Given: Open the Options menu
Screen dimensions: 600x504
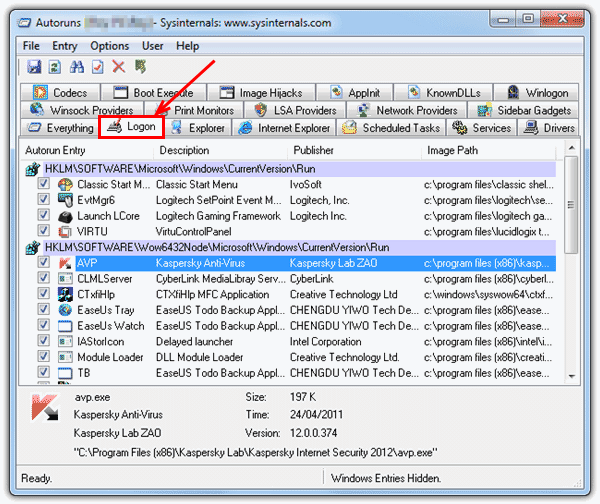Looking at the screenshot, I should click(x=109, y=46).
